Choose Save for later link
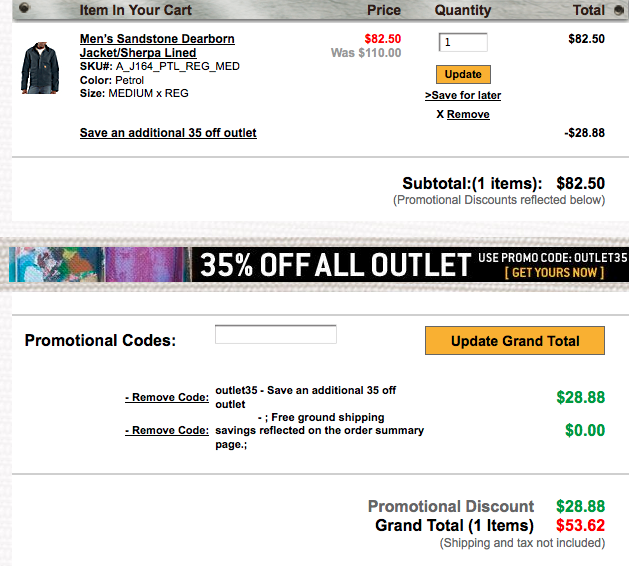The image size is (629, 566). coord(465,95)
